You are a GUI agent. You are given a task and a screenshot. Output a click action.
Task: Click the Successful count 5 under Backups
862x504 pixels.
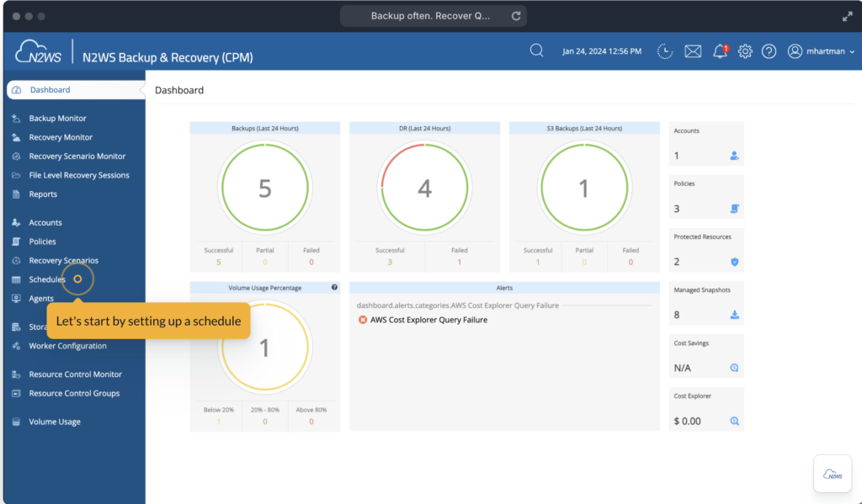[x=218, y=263]
